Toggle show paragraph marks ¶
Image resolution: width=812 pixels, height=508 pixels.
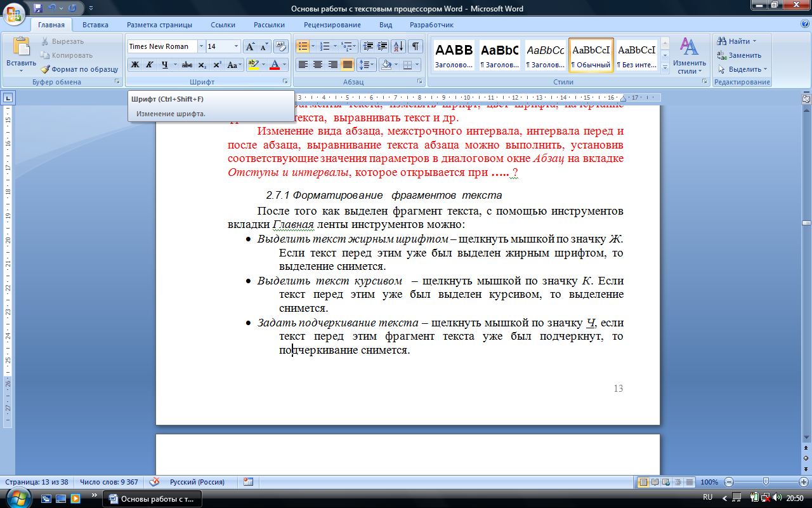tap(415, 46)
